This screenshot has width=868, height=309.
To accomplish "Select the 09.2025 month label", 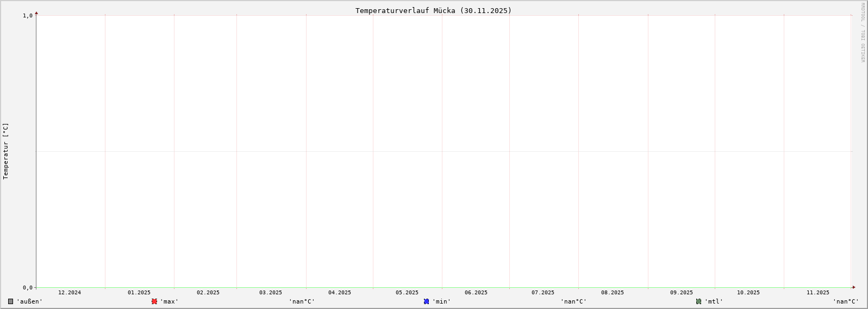I will point(682,293).
